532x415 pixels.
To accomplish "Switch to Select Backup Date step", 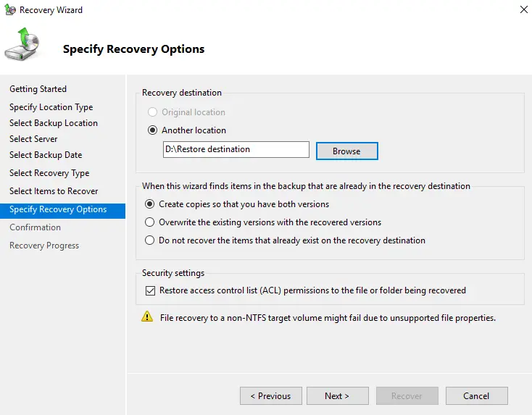I will [x=46, y=155].
